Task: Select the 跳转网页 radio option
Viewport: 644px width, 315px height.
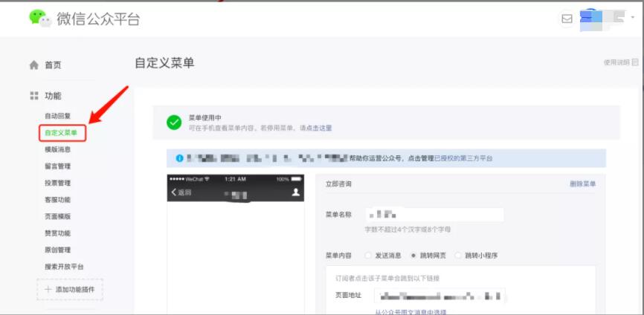Action: click(x=413, y=256)
